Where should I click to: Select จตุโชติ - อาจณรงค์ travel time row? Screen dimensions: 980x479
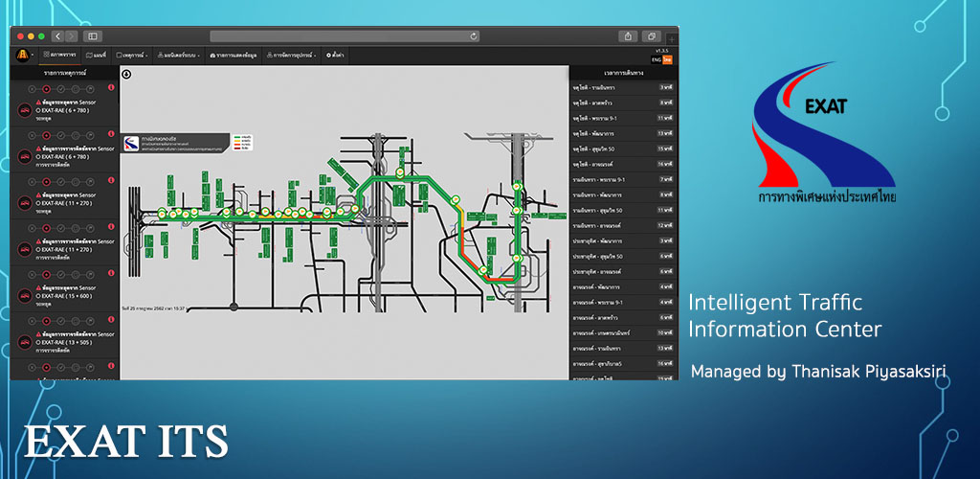[x=623, y=164]
